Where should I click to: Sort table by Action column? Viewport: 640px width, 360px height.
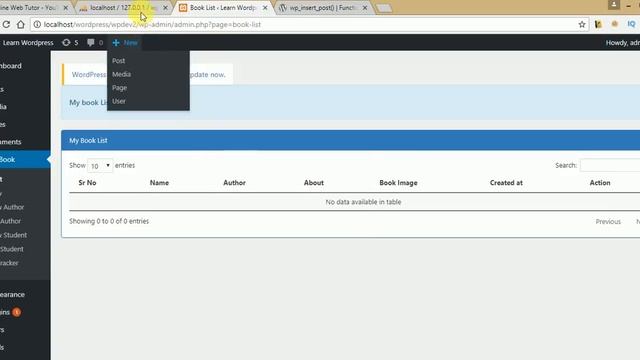click(600, 183)
